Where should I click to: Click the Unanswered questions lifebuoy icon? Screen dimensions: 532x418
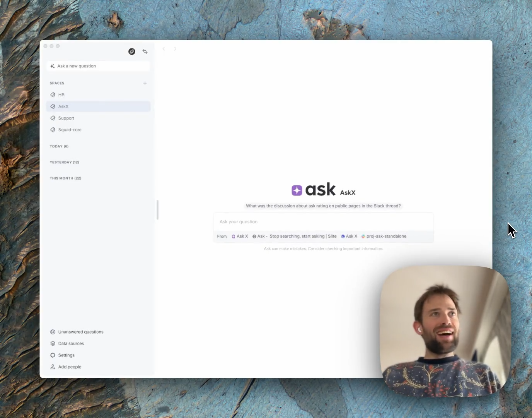(x=53, y=332)
